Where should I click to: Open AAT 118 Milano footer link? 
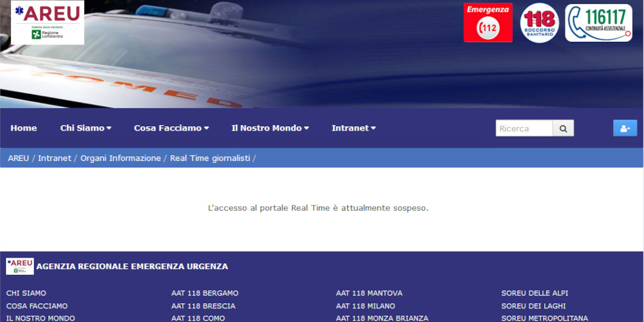pyautogui.click(x=365, y=306)
